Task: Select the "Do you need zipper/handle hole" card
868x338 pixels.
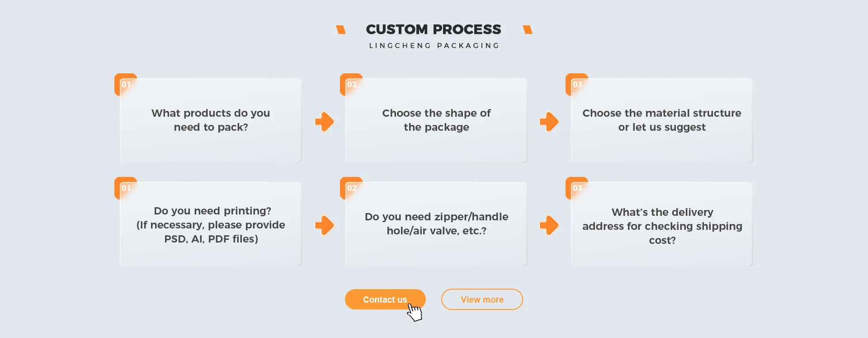Action: pyautogui.click(x=436, y=224)
